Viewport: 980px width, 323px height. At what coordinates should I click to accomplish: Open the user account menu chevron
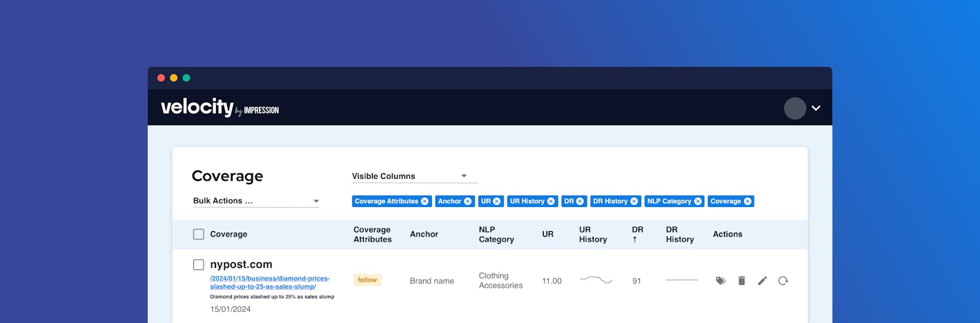point(816,108)
